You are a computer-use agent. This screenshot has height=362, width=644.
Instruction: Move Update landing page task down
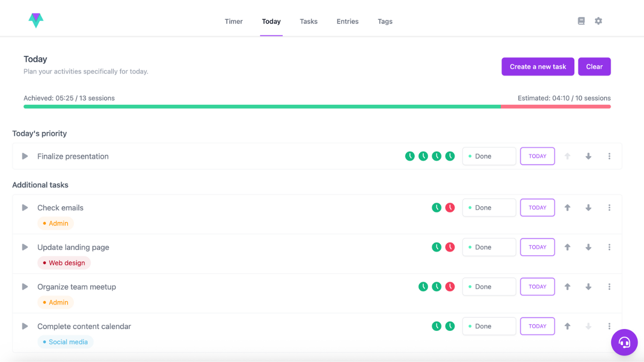(x=588, y=247)
